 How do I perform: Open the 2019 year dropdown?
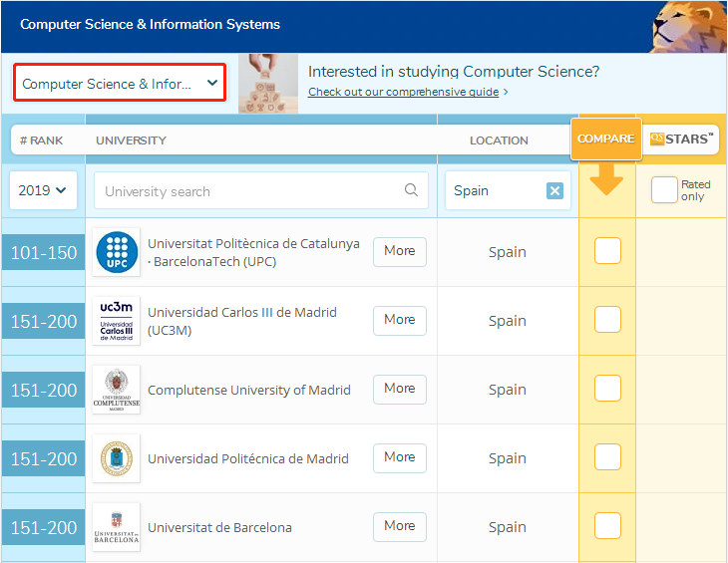pos(43,190)
